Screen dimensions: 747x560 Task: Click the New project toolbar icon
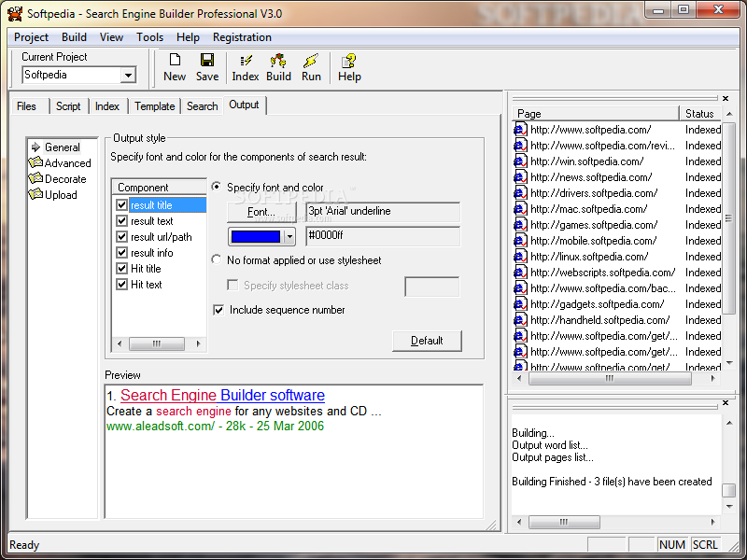pos(175,60)
